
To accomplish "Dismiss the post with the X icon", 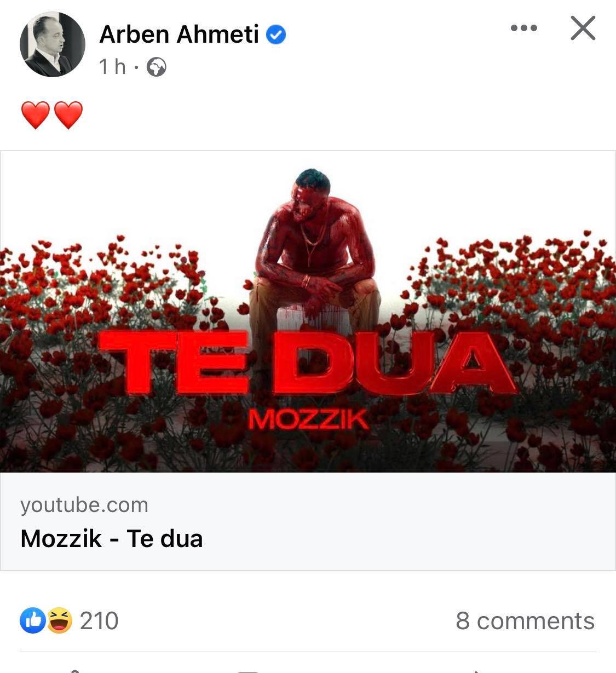I will (x=583, y=28).
